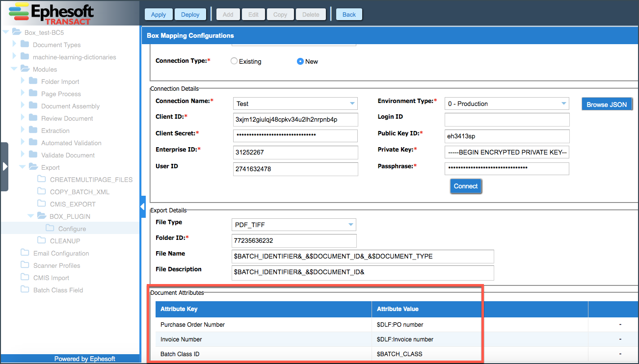
Task: Click the Scanner Profiles folder icon
Action: pyautogui.click(x=25, y=265)
